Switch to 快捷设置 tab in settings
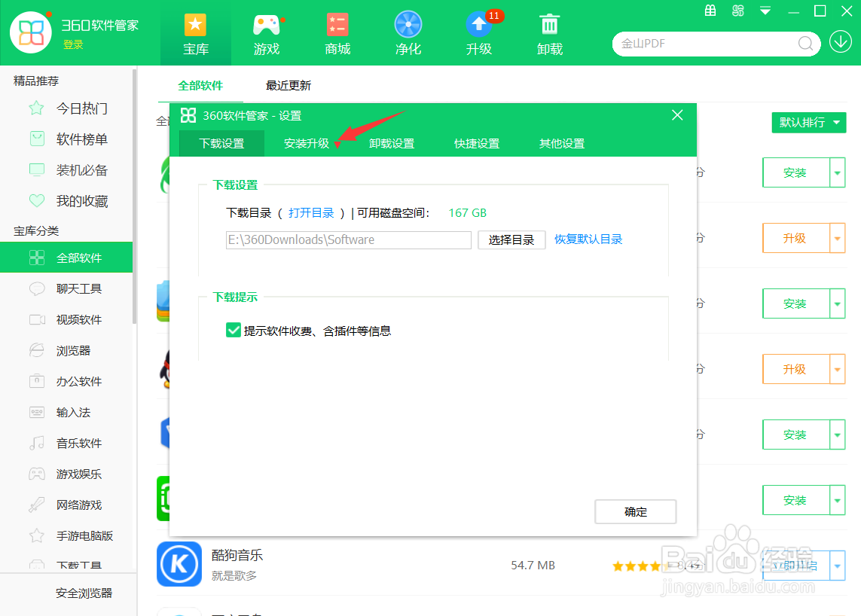The image size is (861, 616). pyautogui.click(x=477, y=143)
